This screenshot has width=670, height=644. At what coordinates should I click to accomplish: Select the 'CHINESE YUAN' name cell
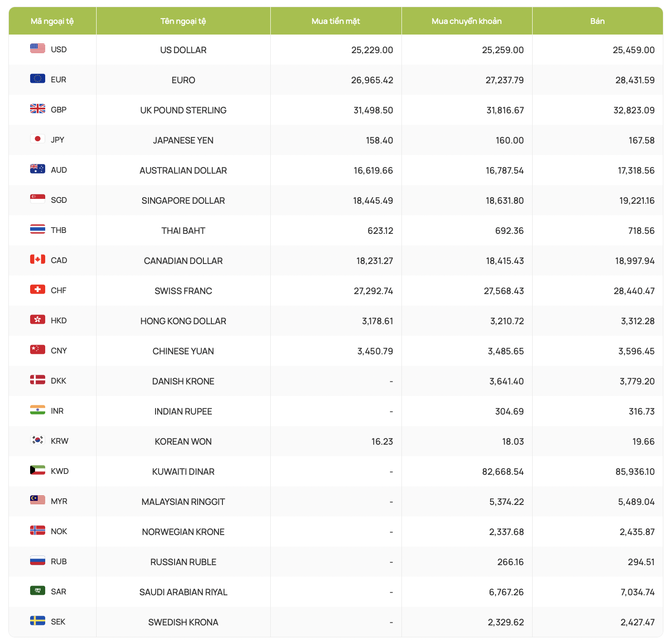coord(183,351)
